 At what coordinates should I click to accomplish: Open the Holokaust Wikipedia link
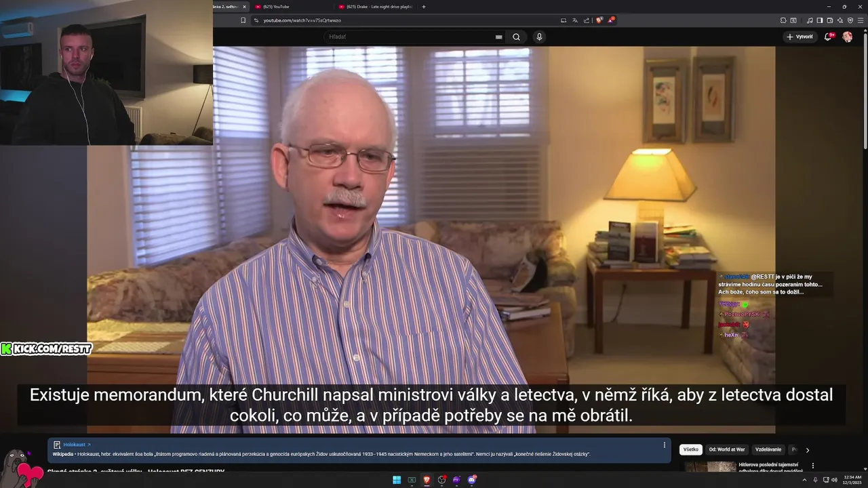click(77, 445)
